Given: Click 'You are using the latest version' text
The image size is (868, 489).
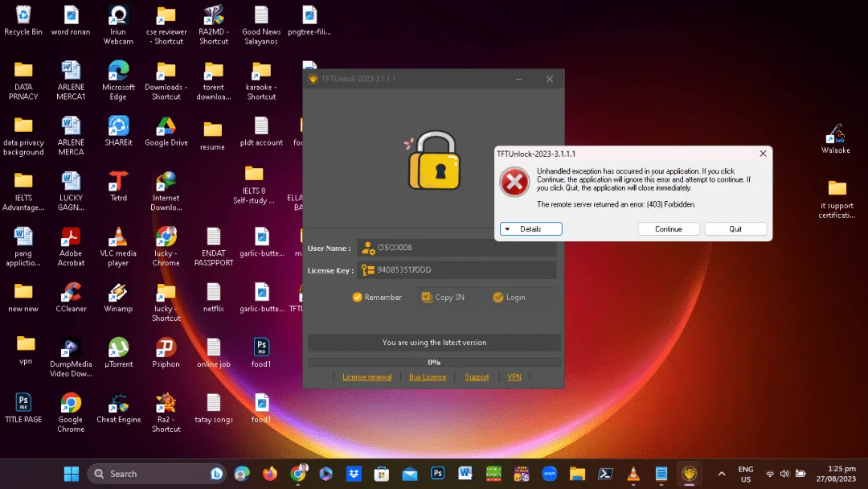Looking at the screenshot, I should click(434, 343).
